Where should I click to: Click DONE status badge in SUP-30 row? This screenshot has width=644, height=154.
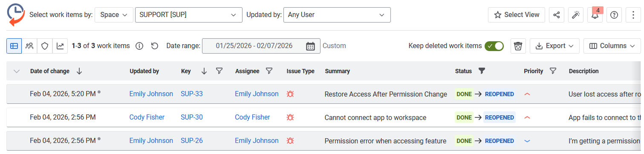tap(464, 117)
